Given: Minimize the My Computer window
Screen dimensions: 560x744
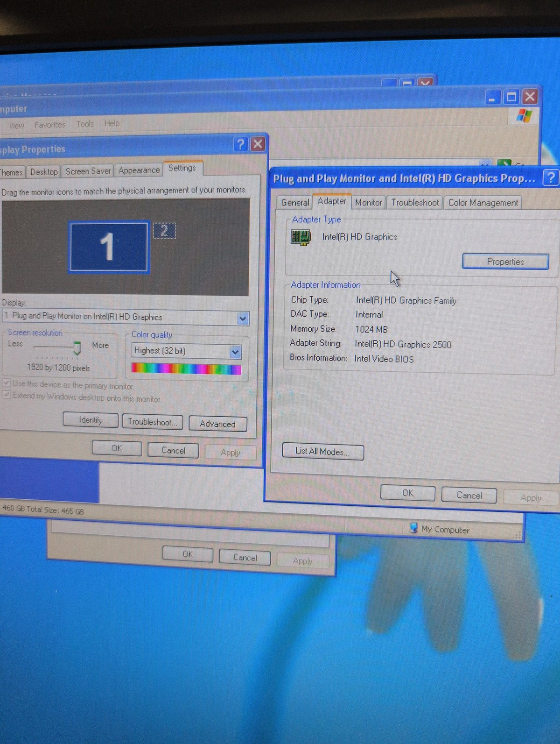Looking at the screenshot, I should [x=493, y=98].
